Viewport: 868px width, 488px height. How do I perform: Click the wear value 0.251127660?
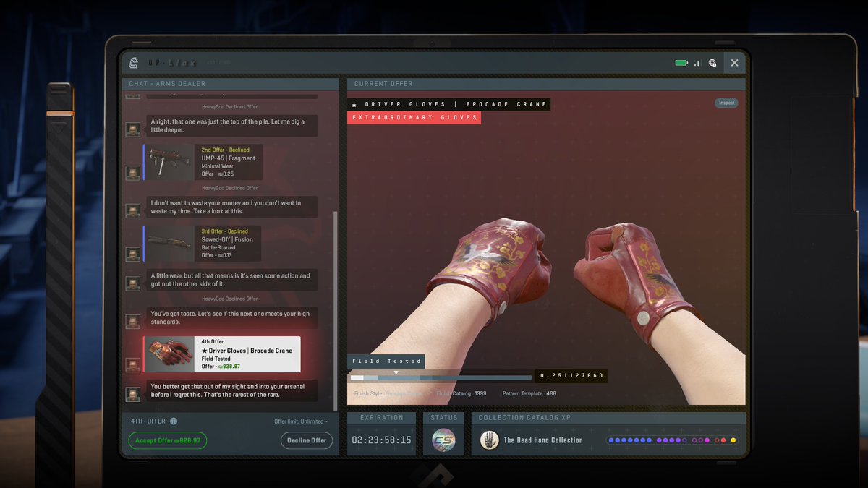coord(571,376)
